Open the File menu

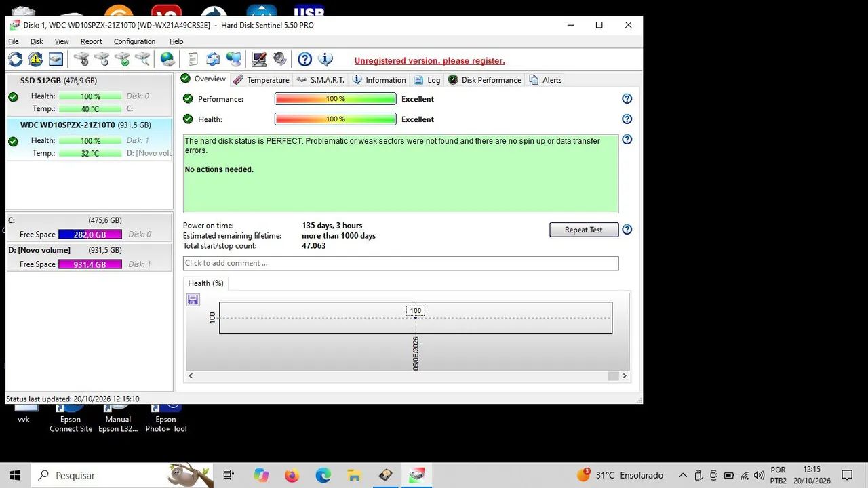coord(14,41)
